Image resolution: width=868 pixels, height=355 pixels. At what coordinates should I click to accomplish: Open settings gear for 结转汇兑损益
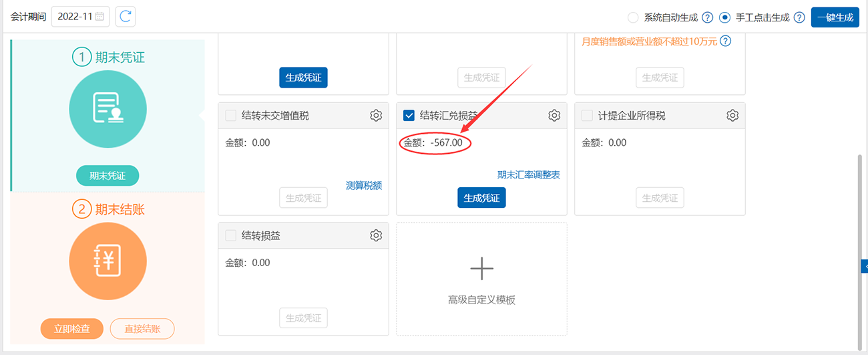(554, 116)
